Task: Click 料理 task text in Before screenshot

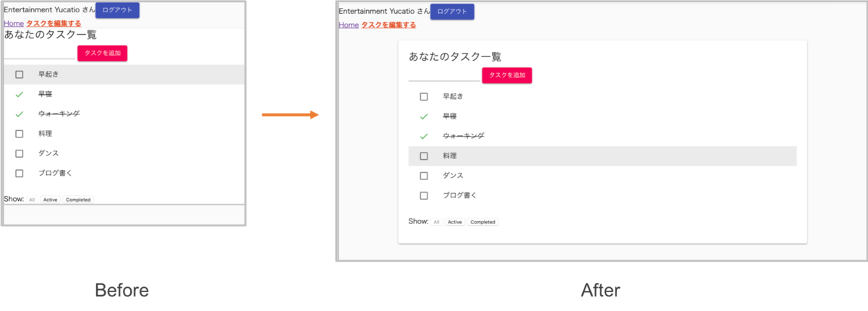Action: point(46,134)
